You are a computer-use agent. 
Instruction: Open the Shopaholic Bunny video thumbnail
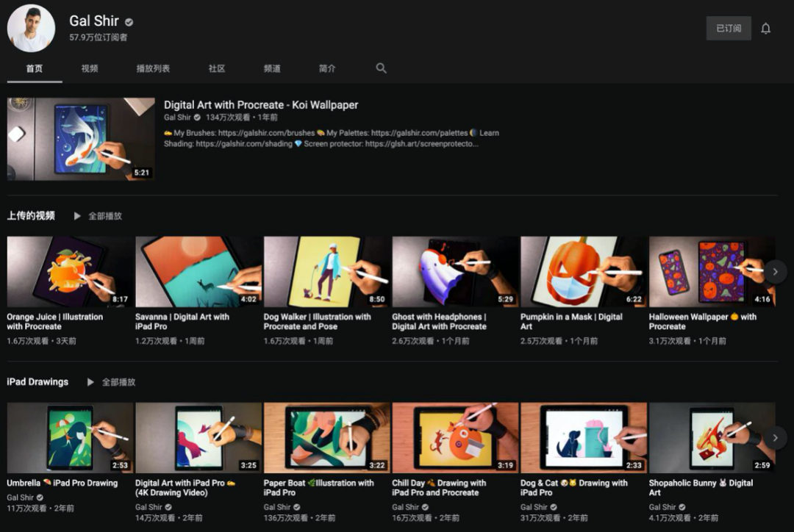[712, 438]
